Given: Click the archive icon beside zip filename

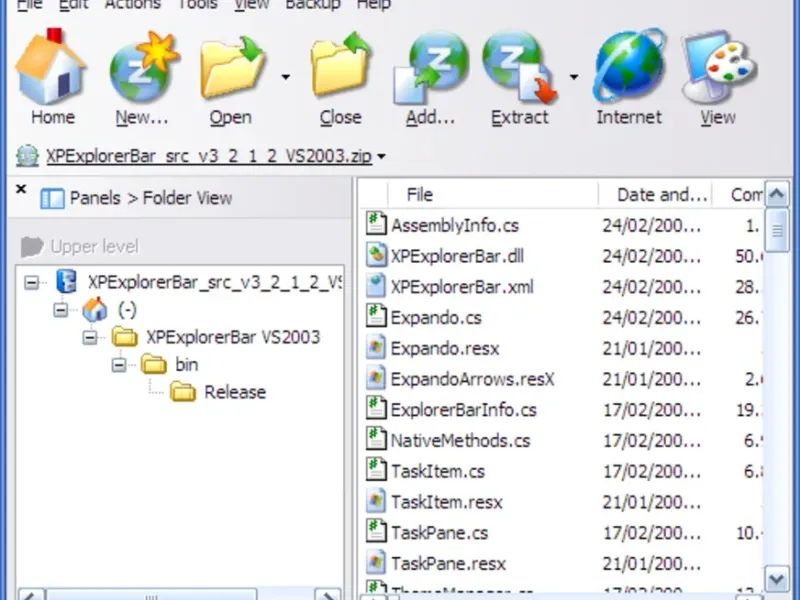Looking at the screenshot, I should click(x=27, y=156).
